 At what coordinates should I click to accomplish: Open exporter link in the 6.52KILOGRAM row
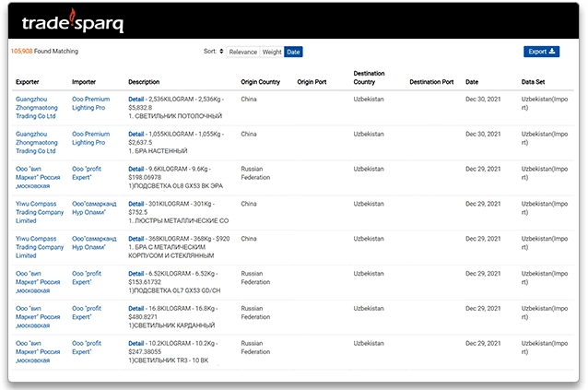(x=38, y=282)
